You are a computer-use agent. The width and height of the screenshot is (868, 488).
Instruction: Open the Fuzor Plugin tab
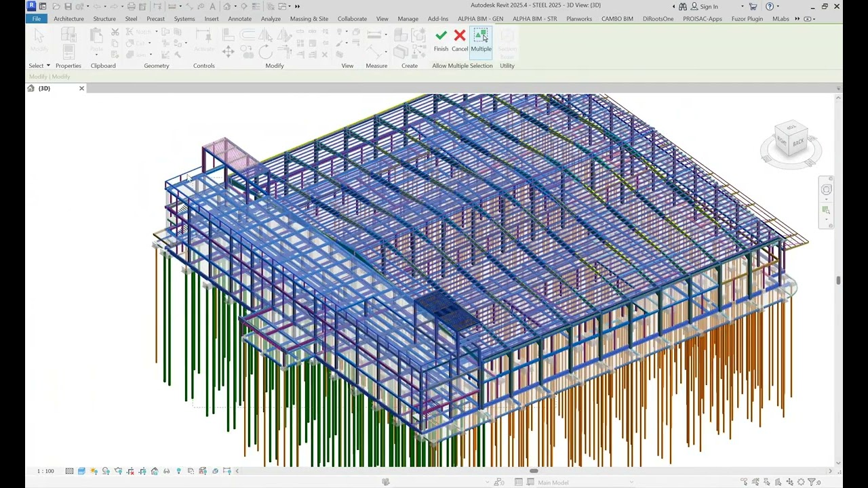pyautogui.click(x=747, y=19)
